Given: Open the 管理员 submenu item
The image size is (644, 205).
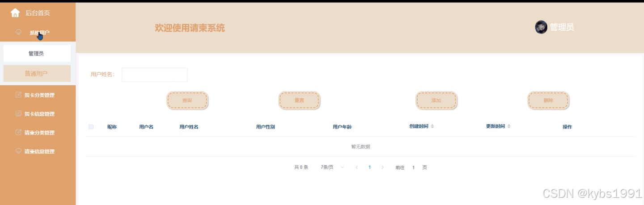Looking at the screenshot, I should coord(37,54).
